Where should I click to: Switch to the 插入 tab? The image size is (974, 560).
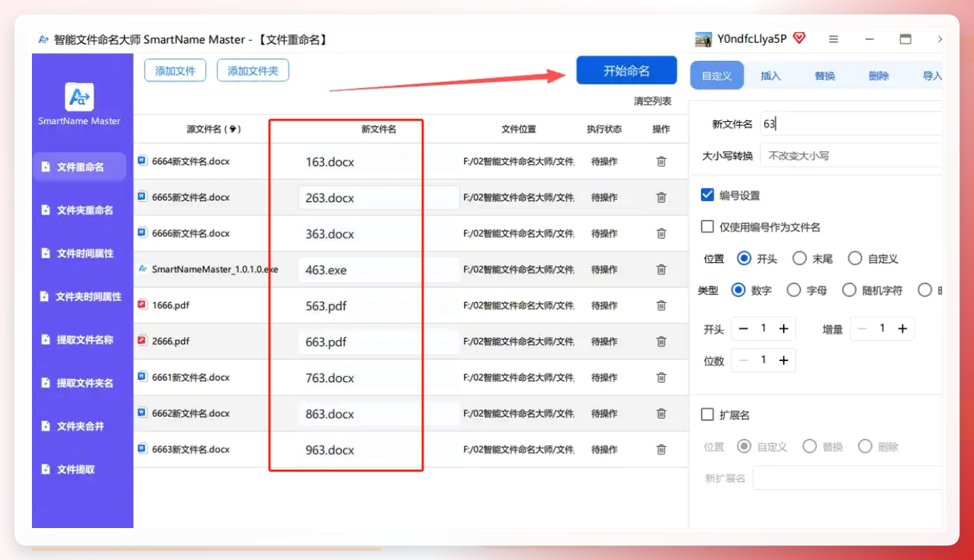pyautogui.click(x=771, y=76)
